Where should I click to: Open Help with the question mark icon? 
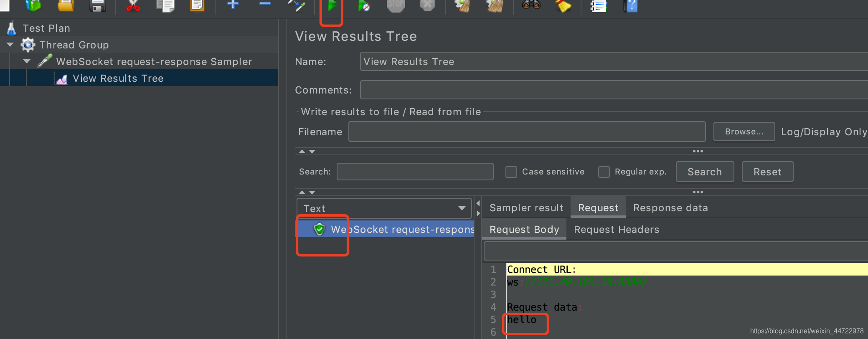[631, 5]
